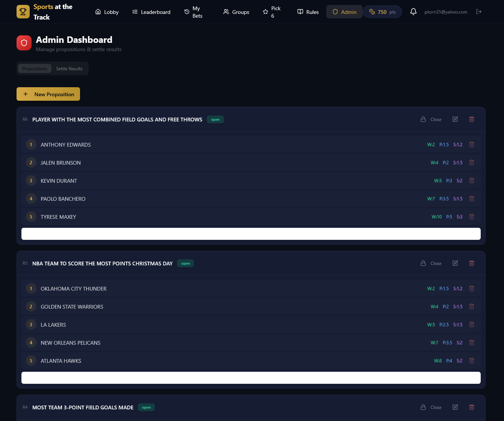Close the R6 proposition with lock toggle

tap(431, 119)
